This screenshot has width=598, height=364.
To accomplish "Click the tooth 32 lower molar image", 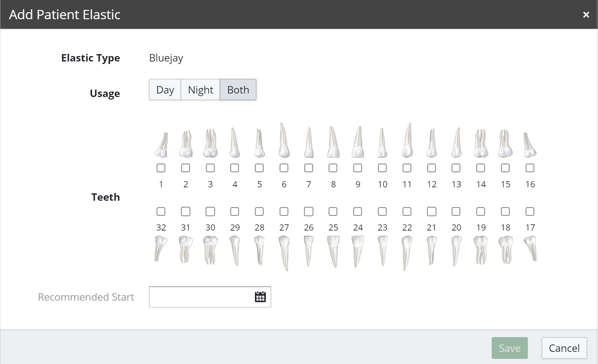I will pos(161,249).
